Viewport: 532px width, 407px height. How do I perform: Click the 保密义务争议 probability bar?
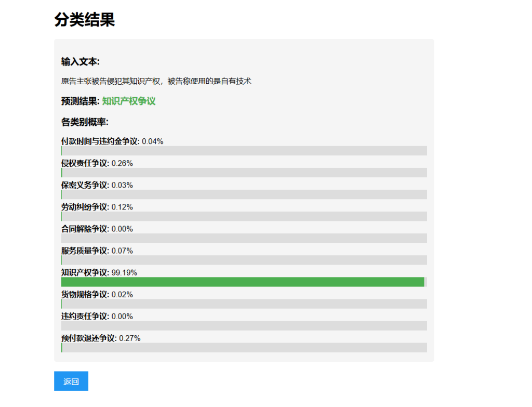244,194
